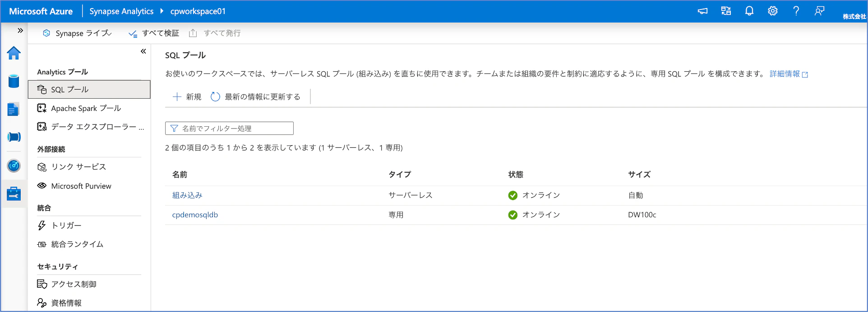Open the help question mark
The image size is (868, 312).
[x=796, y=11]
